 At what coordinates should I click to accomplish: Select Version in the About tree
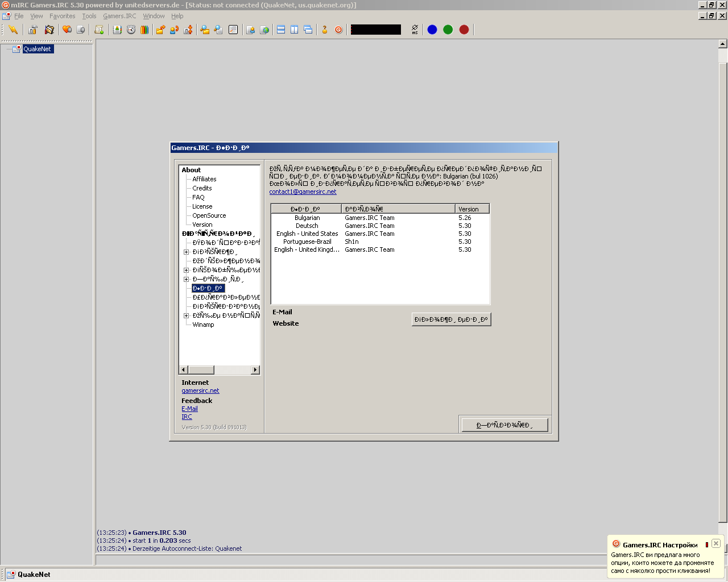(x=202, y=225)
